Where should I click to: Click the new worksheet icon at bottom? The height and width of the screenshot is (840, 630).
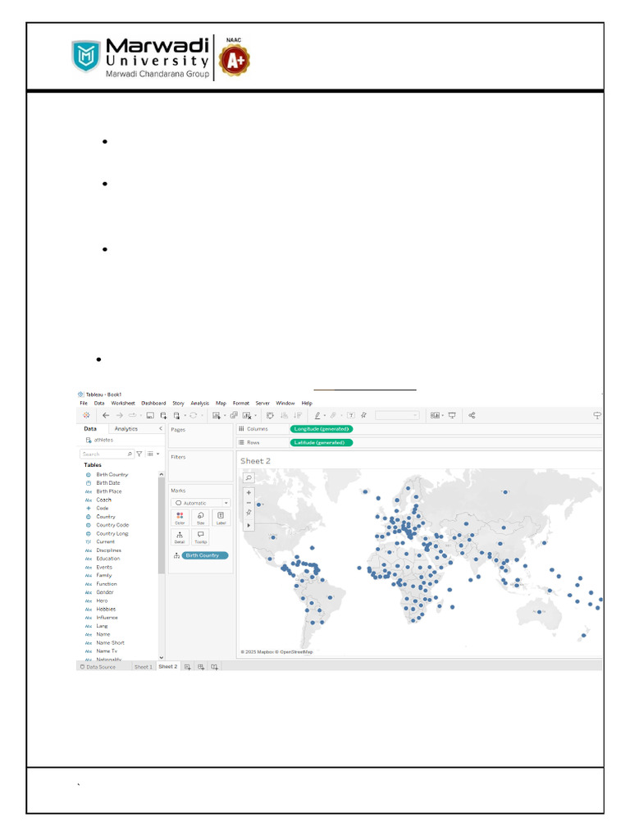[x=187, y=667]
